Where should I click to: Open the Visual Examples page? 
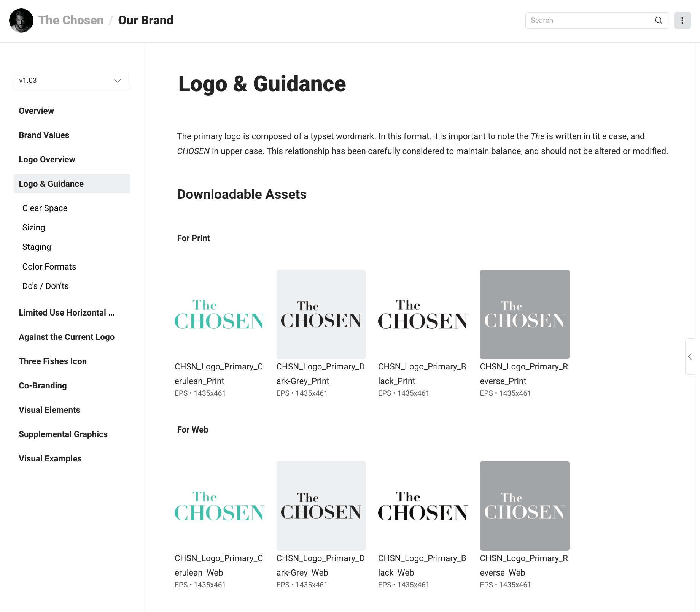[50, 459]
